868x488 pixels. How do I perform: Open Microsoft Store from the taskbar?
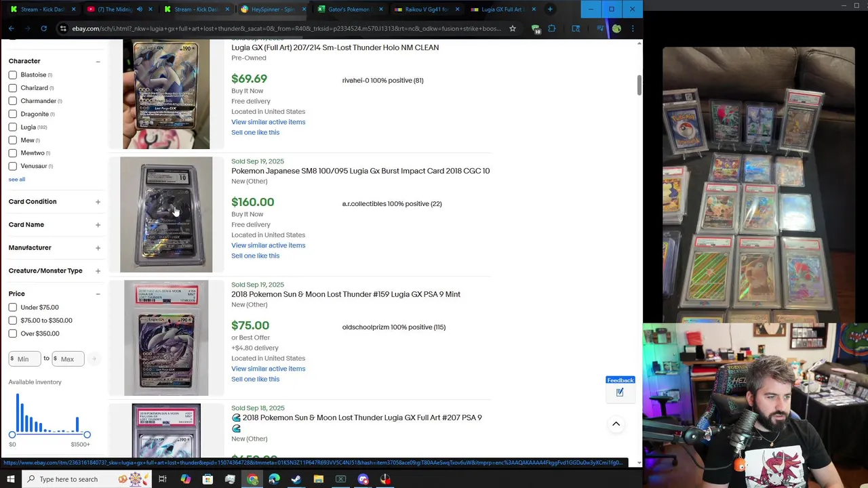208,479
